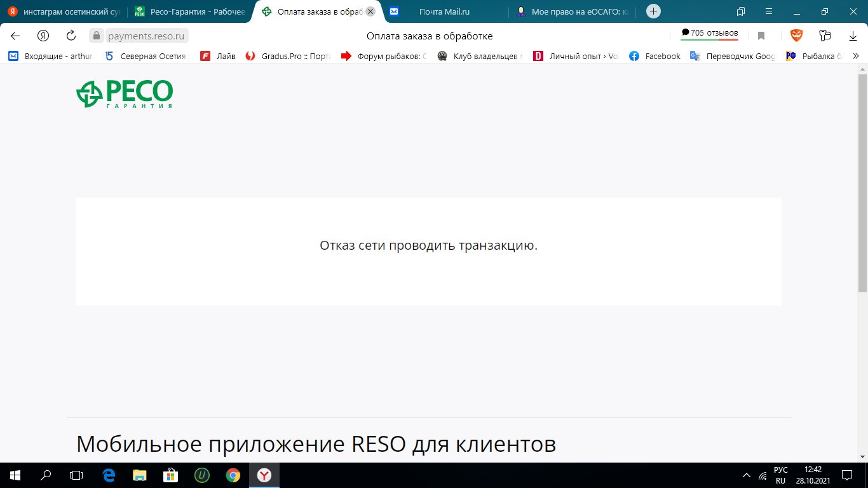Expand the system tray hidden icons arrow
Viewport: 868px width, 488px height.
[747, 475]
